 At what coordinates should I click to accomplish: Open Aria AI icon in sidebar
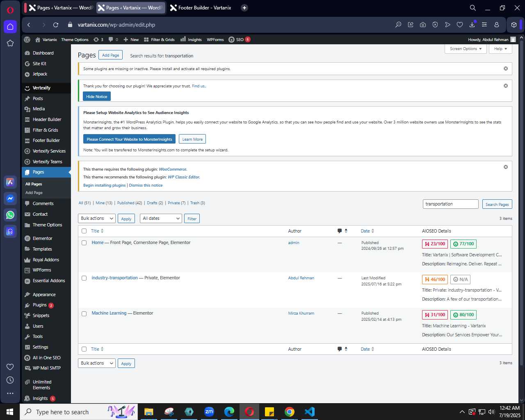click(x=10, y=182)
